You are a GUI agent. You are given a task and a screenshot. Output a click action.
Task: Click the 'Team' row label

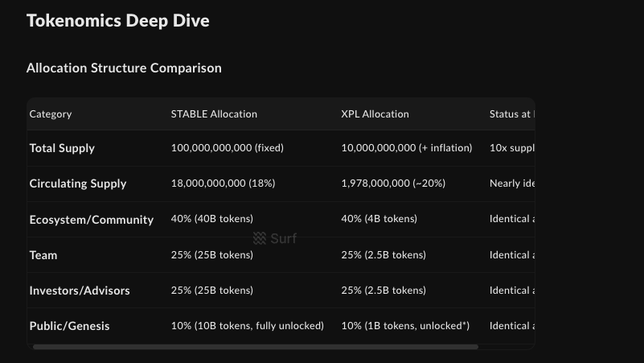[x=43, y=255]
